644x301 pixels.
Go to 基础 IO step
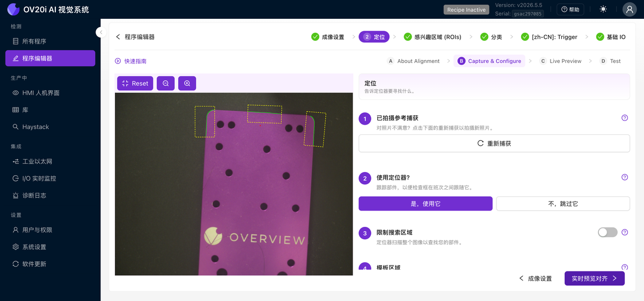point(611,37)
